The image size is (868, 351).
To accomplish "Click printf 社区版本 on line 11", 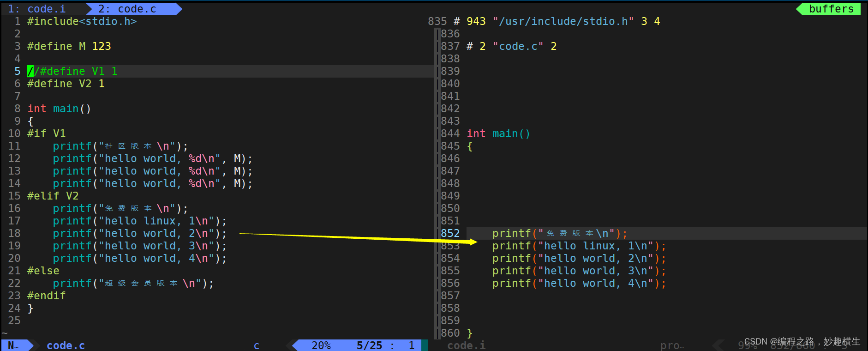I will coord(120,146).
